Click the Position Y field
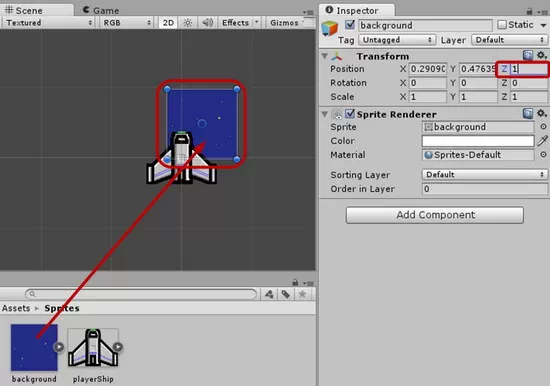This screenshot has width=550, height=386. click(478, 68)
